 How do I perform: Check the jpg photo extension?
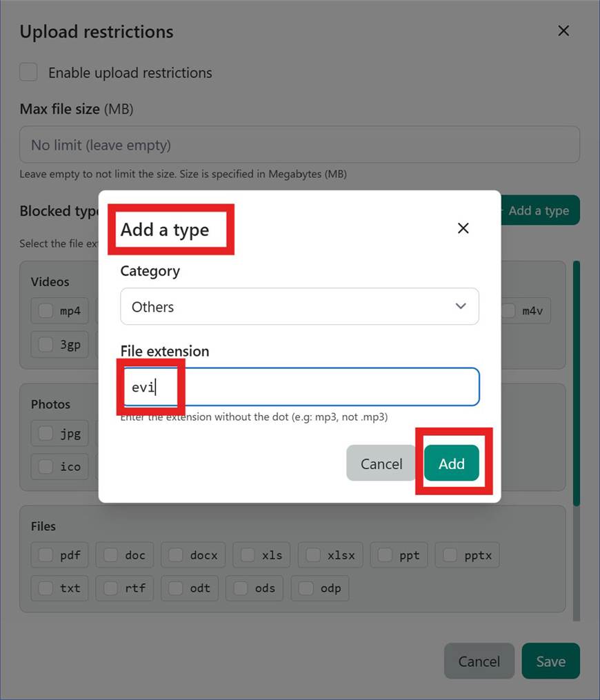pyautogui.click(x=46, y=433)
